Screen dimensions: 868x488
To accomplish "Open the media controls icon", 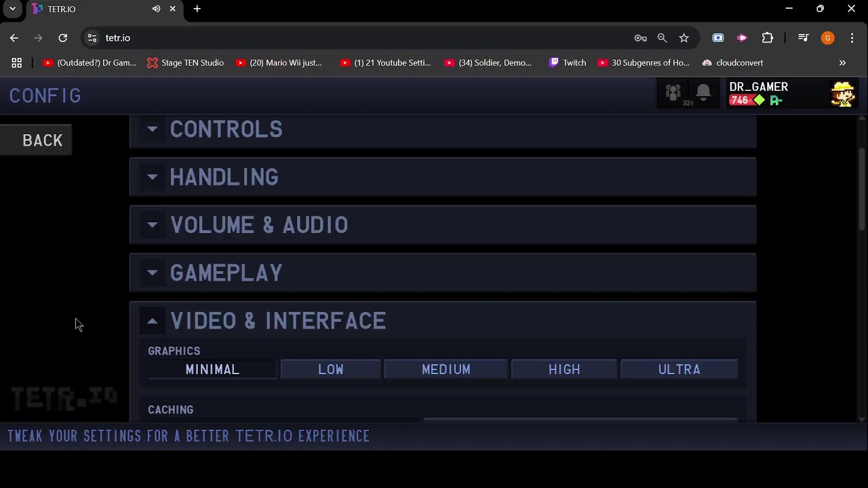I will pyautogui.click(x=804, y=38).
